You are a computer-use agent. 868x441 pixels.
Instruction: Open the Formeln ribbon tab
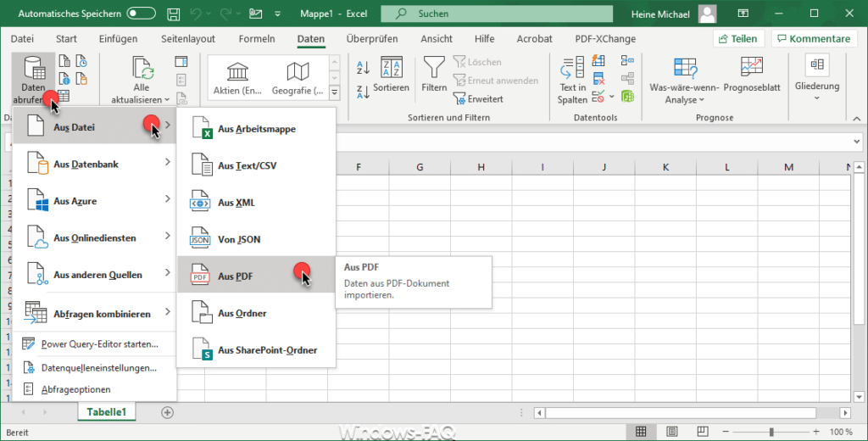pyautogui.click(x=257, y=39)
